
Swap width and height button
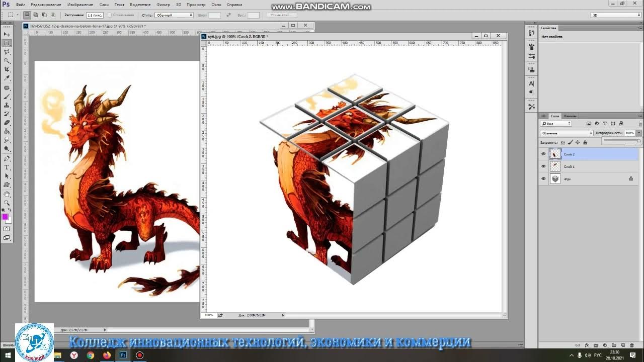pos(228,15)
